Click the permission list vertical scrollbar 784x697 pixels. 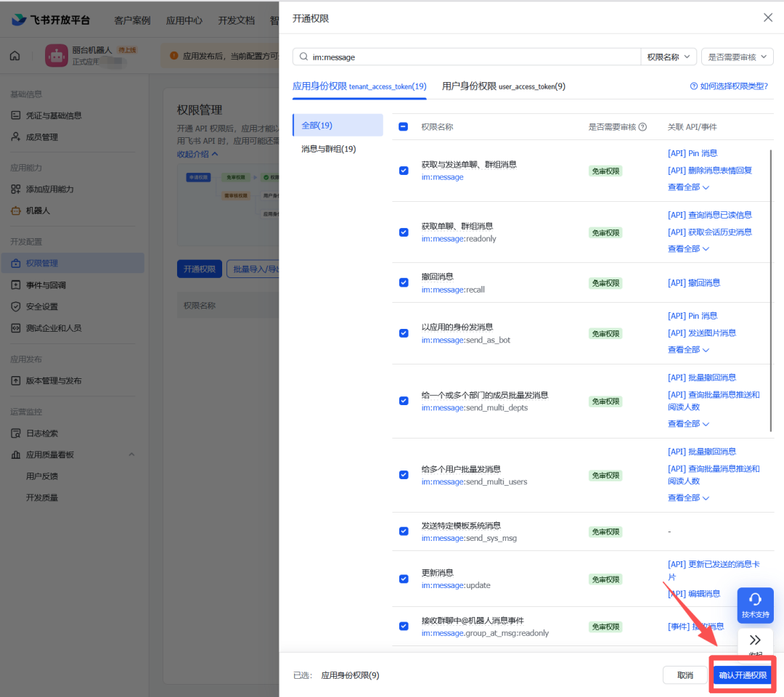click(770, 290)
